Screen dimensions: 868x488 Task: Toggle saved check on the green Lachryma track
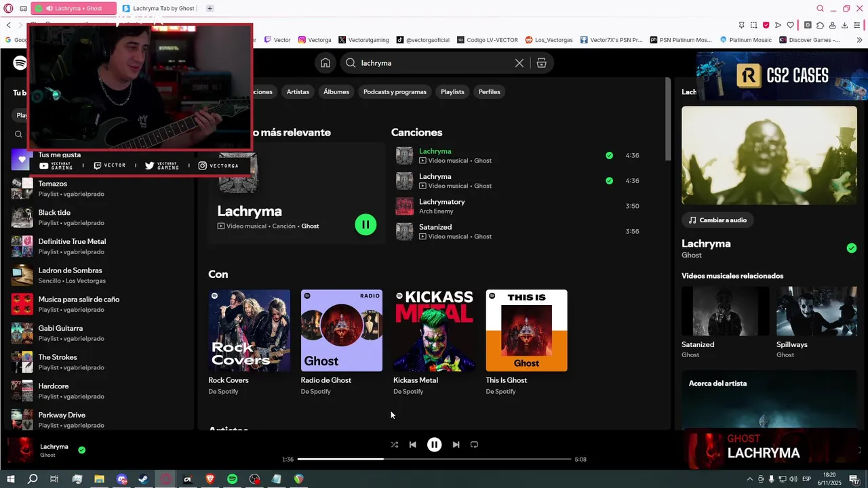coord(609,155)
